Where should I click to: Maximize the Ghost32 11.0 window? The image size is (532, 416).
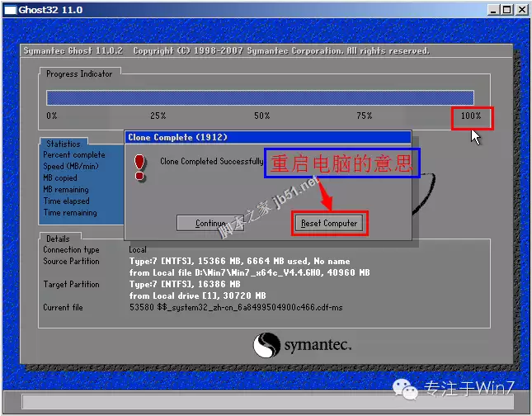coord(507,10)
